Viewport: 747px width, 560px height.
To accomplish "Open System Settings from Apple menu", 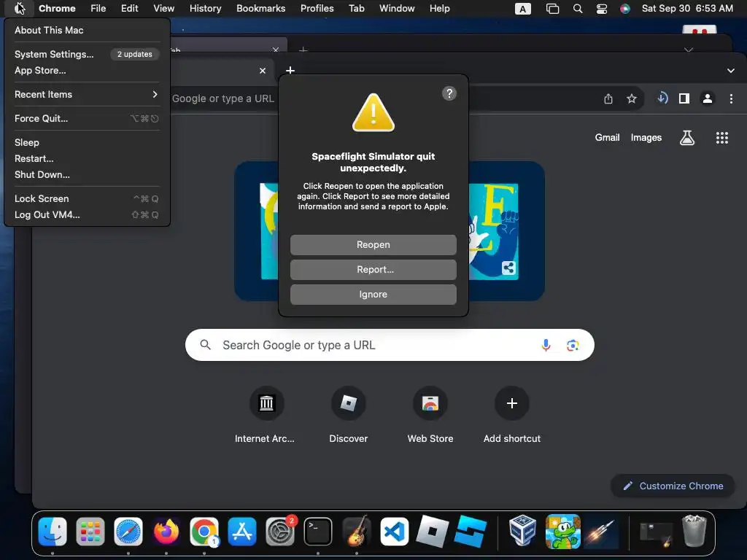I will coord(87,54).
